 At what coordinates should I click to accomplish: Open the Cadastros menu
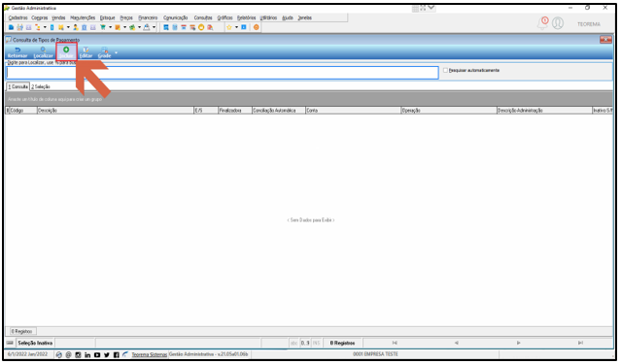(x=17, y=17)
